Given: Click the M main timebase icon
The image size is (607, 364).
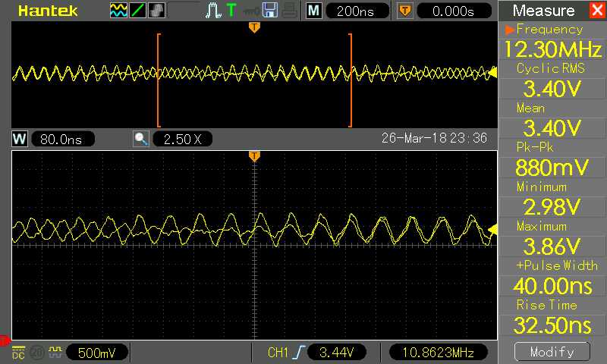Looking at the screenshot, I should pos(313,11).
